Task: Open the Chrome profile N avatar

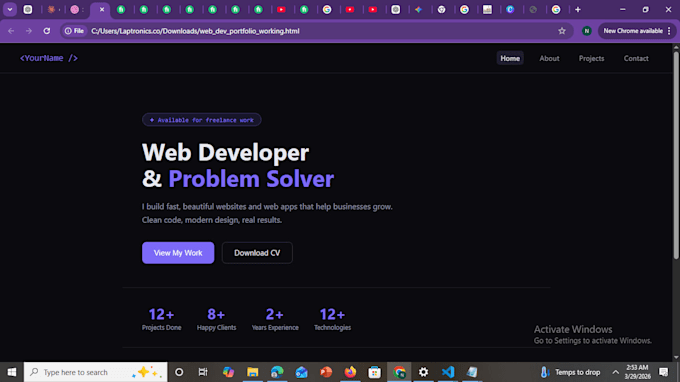Action: 587,31
